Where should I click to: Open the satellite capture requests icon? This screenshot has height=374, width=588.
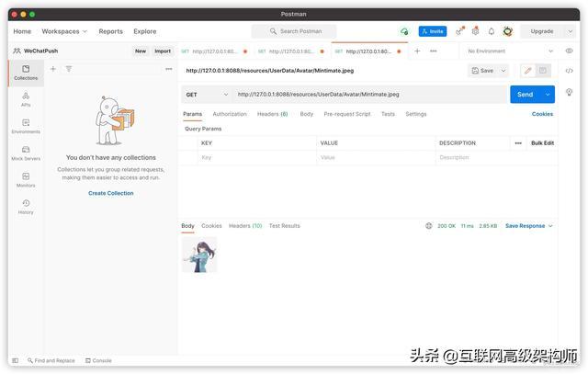[x=459, y=31]
